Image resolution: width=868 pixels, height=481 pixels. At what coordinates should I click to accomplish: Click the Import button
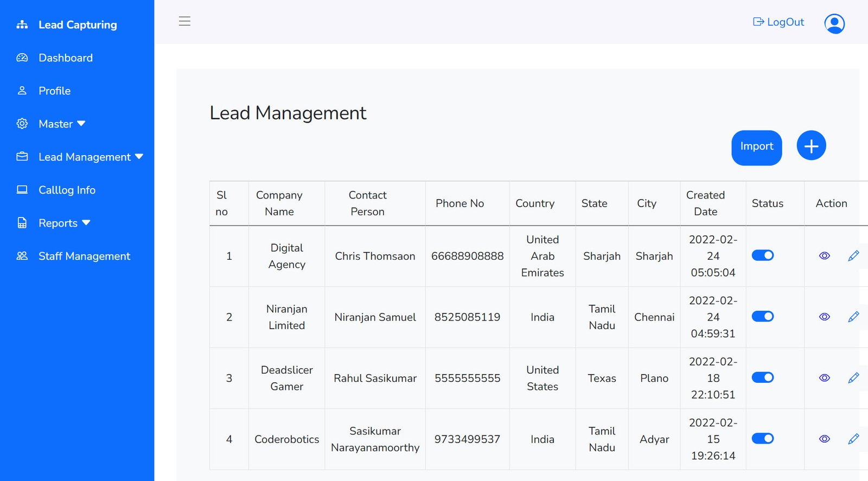[756, 147]
